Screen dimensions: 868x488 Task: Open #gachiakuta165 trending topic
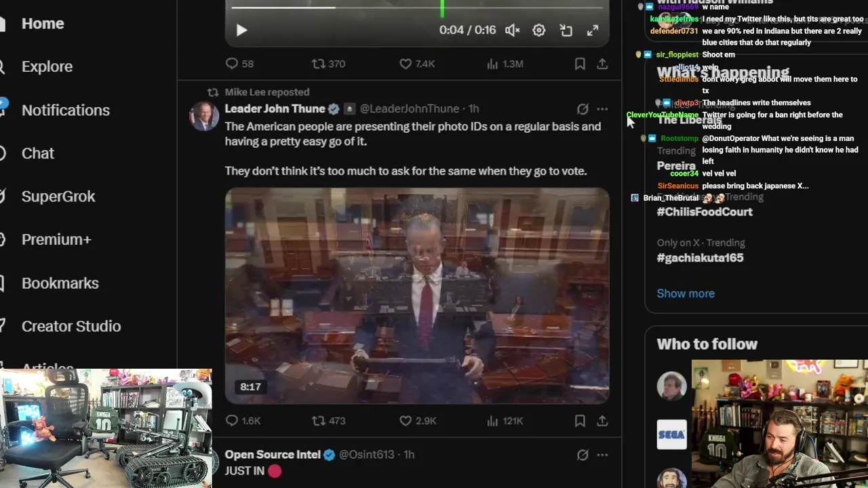(x=700, y=258)
